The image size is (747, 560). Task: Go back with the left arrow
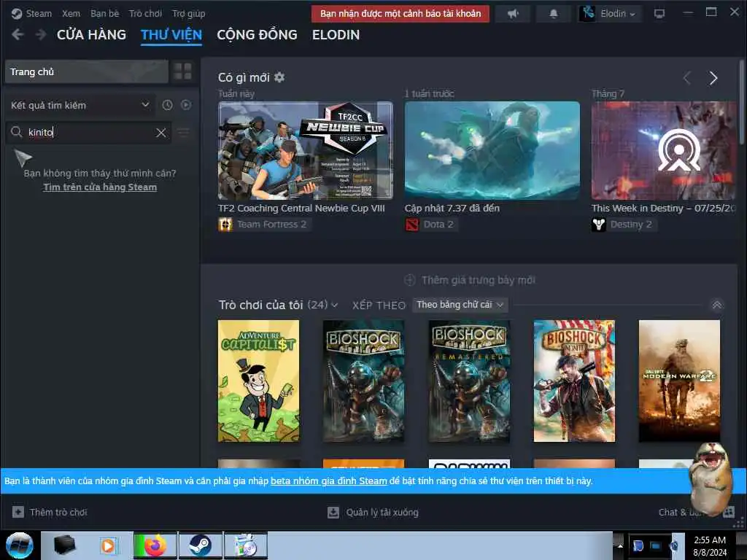click(18, 35)
